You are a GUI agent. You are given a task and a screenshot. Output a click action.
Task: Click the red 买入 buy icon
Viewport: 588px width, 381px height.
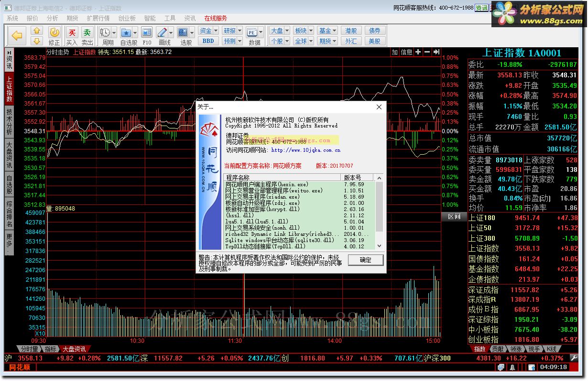pos(72,32)
